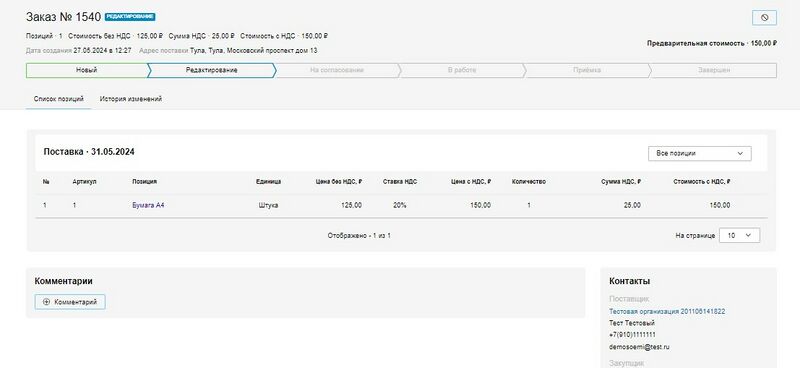Click the Позиция column header
Viewport: 800px width, 368px height.
pyautogui.click(x=144, y=182)
